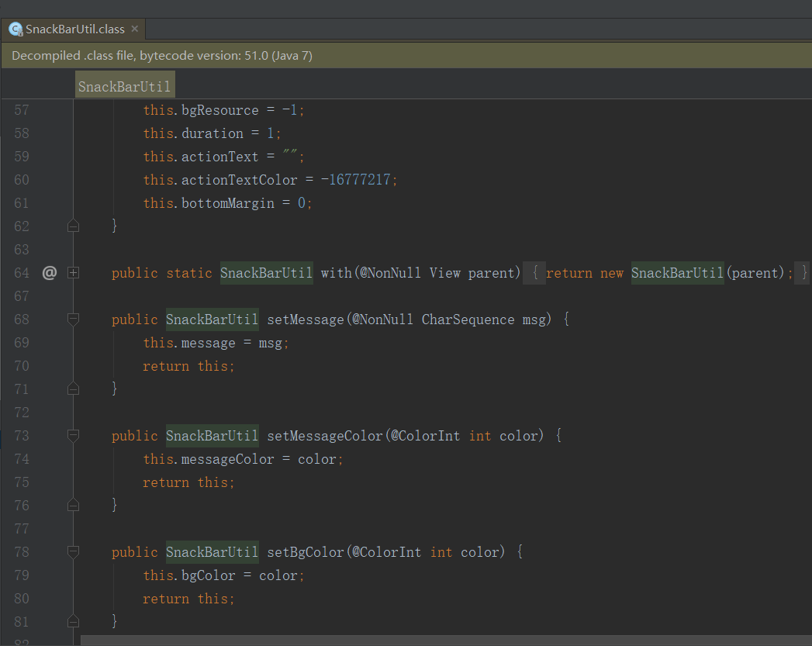Screen dimensions: 812x646
Task: Click the @ annotation gutter icon beside line 64
Action: tap(48, 272)
